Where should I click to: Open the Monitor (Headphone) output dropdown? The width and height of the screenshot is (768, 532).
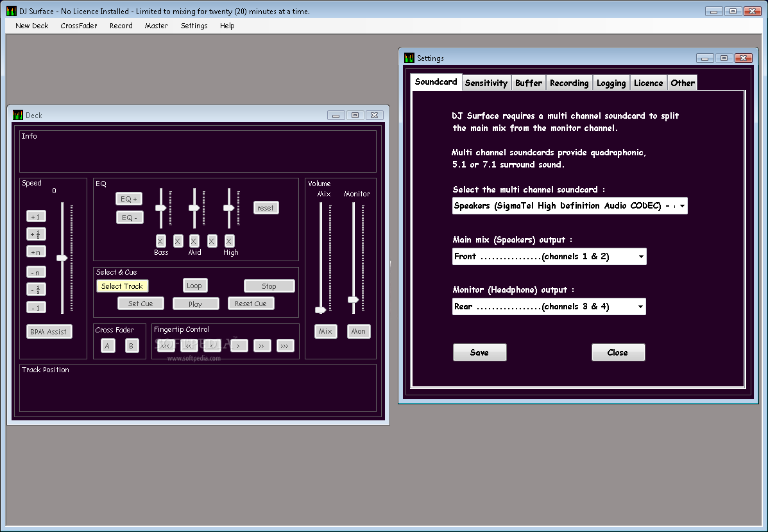549,307
